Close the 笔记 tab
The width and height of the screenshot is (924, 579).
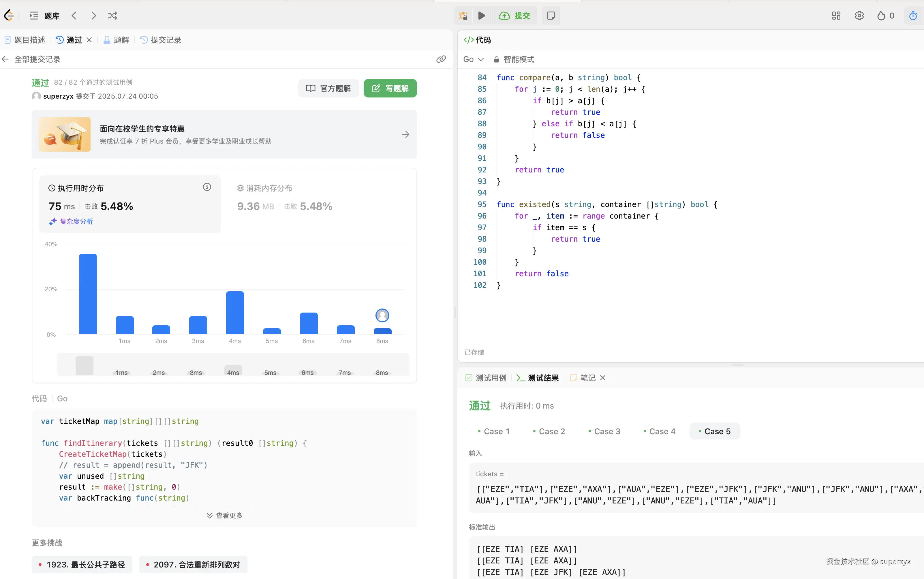click(603, 378)
